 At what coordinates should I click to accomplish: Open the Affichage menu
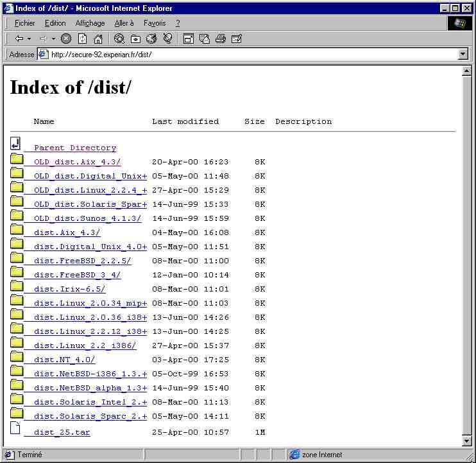pyautogui.click(x=90, y=23)
